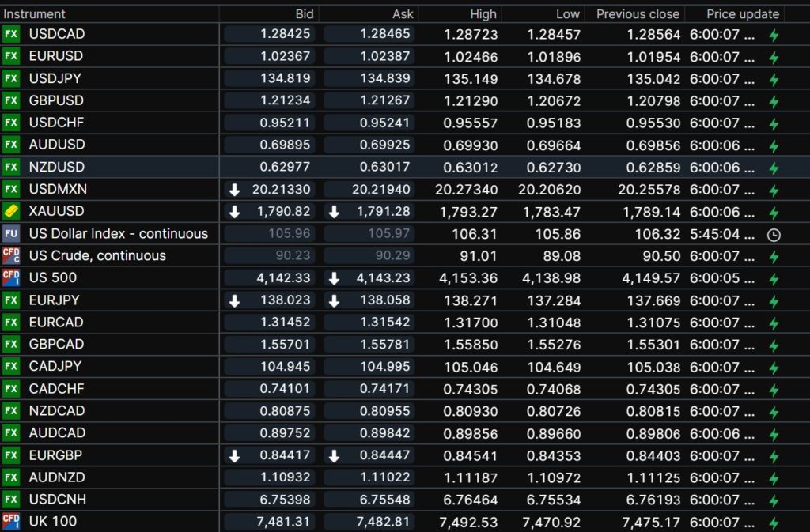
Task: Click the CFD icon beside US 500
Action: pyautogui.click(x=11, y=277)
